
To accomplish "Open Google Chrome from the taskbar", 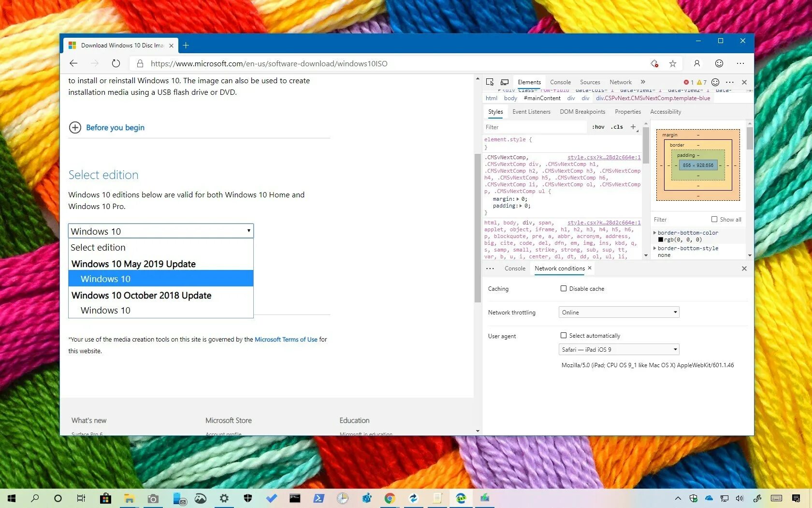I will tap(390, 498).
